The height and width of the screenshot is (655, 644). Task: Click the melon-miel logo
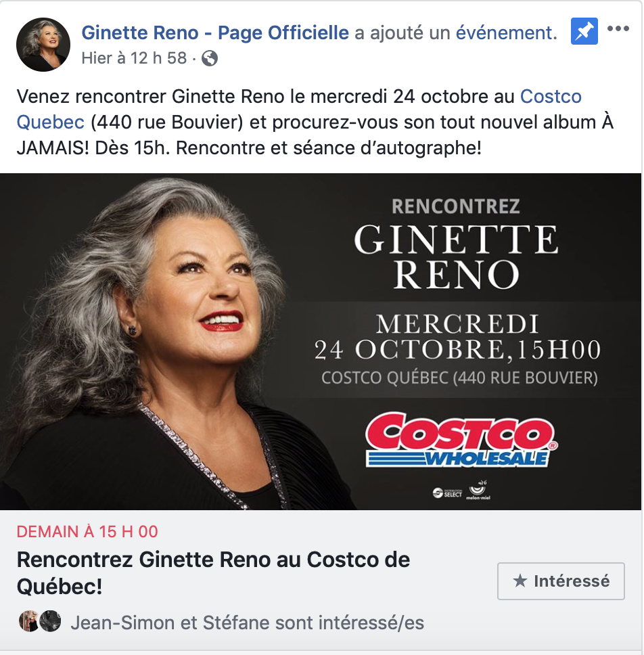point(478,490)
